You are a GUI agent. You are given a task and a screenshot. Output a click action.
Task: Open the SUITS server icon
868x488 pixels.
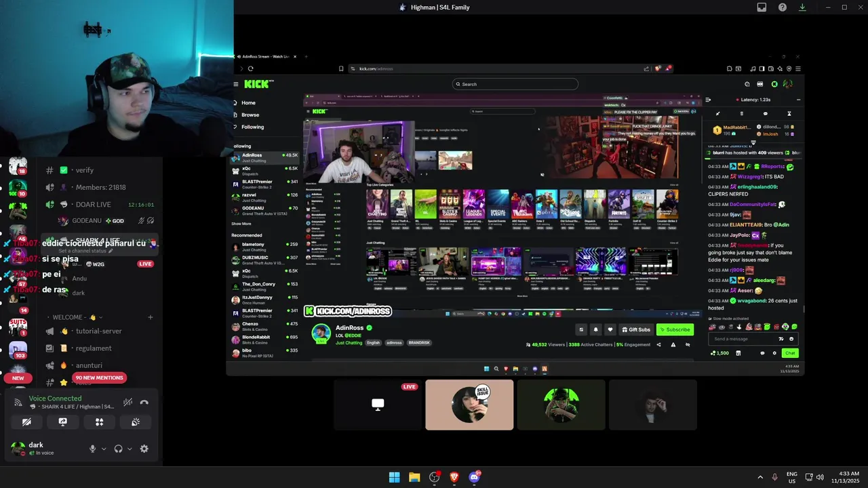[x=18, y=326]
